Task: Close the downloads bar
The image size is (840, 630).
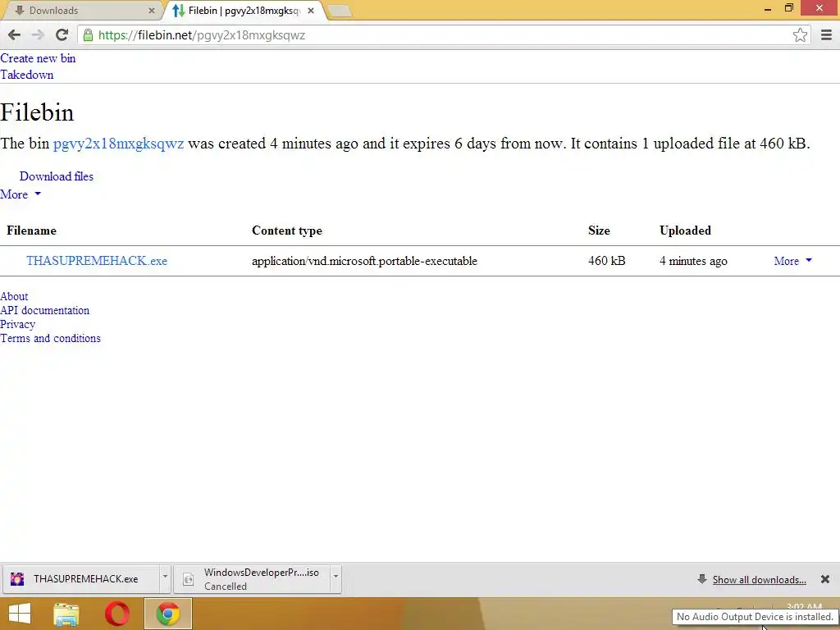Action: [825, 579]
